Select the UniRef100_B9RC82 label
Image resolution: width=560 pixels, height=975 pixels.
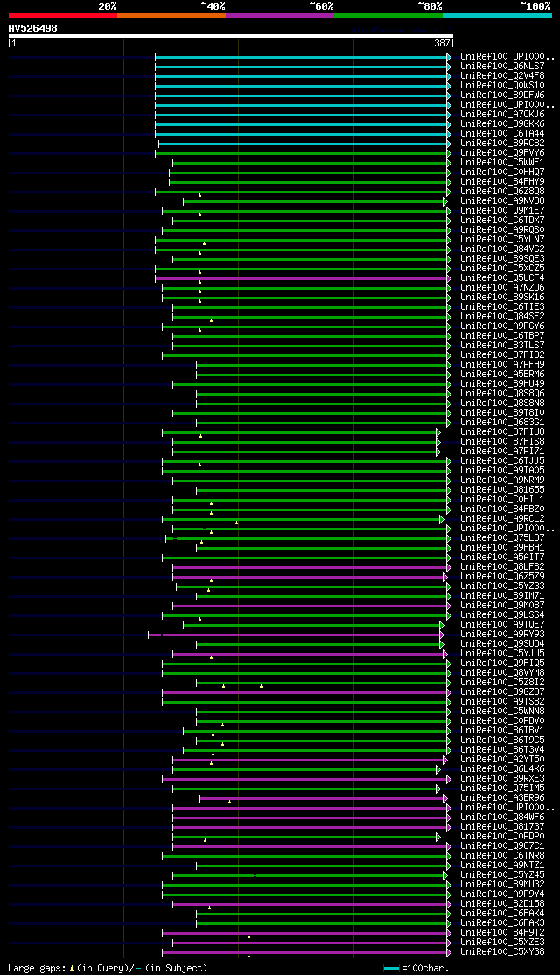(503, 143)
